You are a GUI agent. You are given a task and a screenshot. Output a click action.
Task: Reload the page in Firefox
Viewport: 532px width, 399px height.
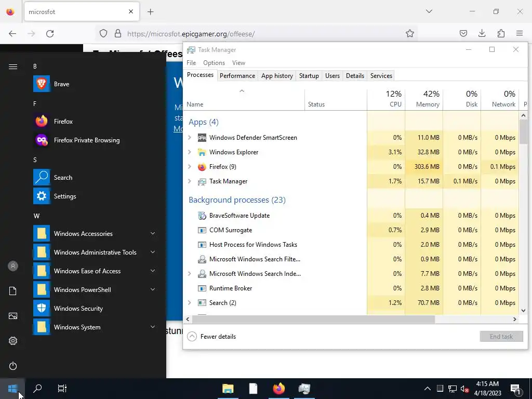50,33
